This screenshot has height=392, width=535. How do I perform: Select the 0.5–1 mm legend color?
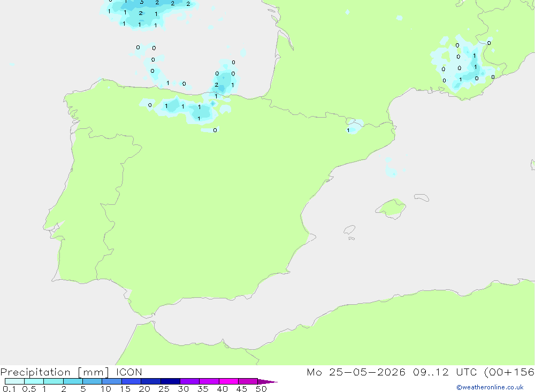coord(34,381)
